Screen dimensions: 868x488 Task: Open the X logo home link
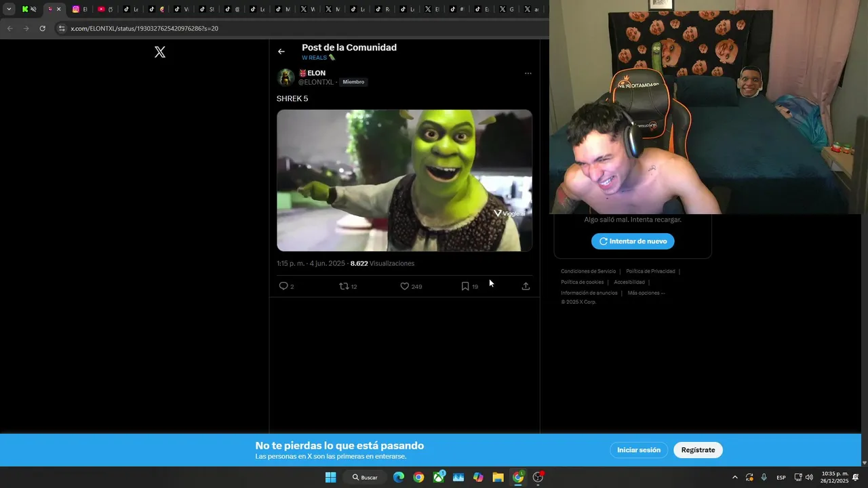point(160,52)
